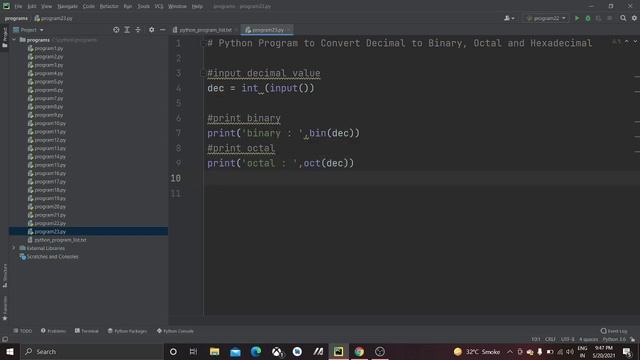Screen dimensions: 640x360
Task: Toggle tool window quick access icon bottom-left
Action: pos(5,339)
